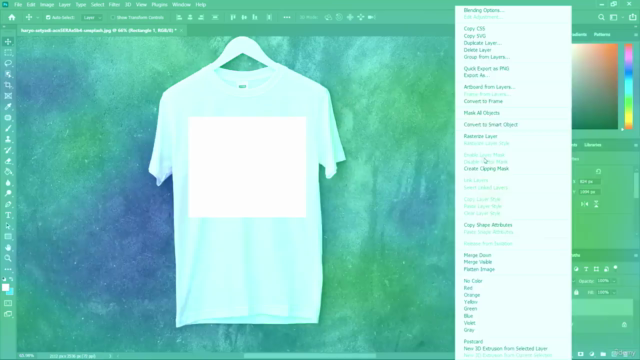Open the File menu
The image size is (640, 360).
pyautogui.click(x=18, y=4)
